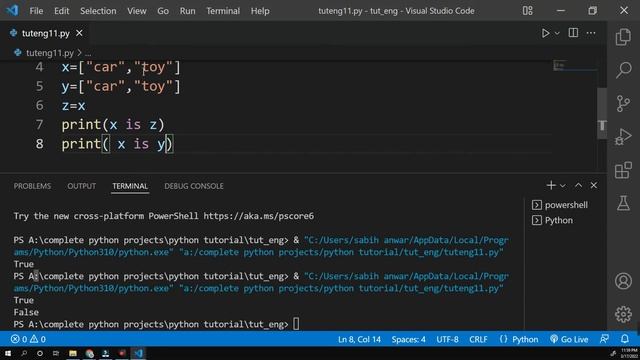Open the Windows Start menu
This screenshot has height=360, width=640.
pos(8,353)
